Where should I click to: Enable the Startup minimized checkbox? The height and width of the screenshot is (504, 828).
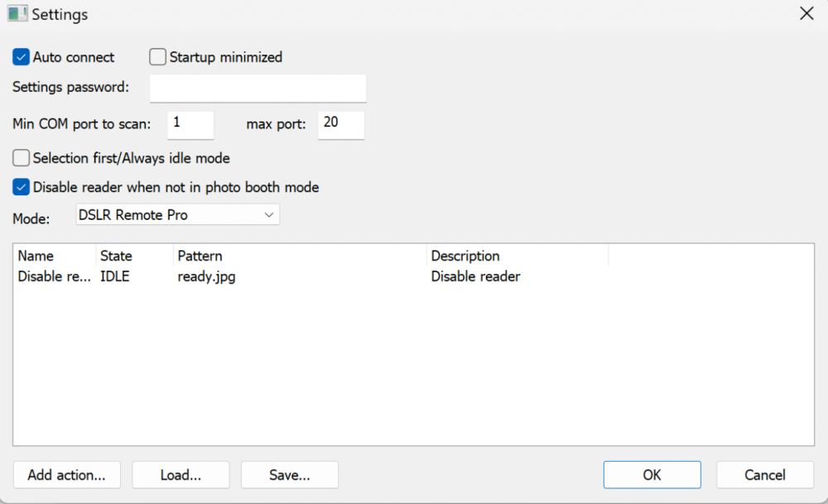[158, 57]
